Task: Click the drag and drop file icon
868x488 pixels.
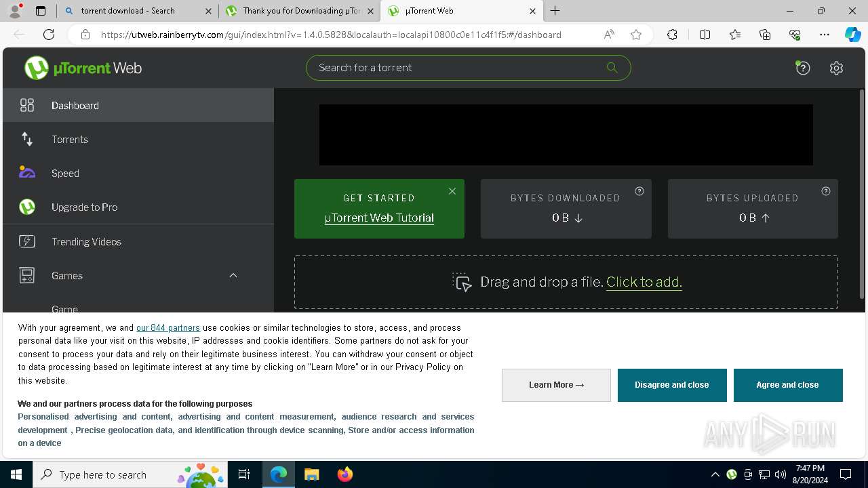Action: point(462,282)
